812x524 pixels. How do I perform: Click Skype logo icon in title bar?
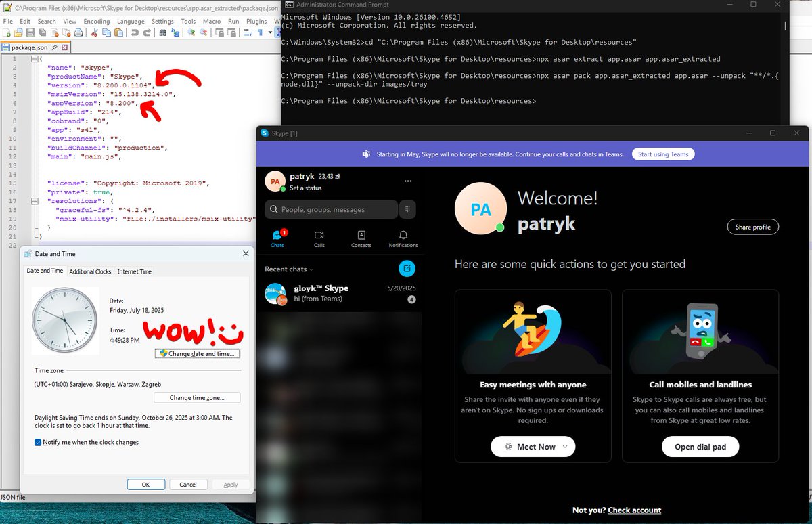(265, 133)
